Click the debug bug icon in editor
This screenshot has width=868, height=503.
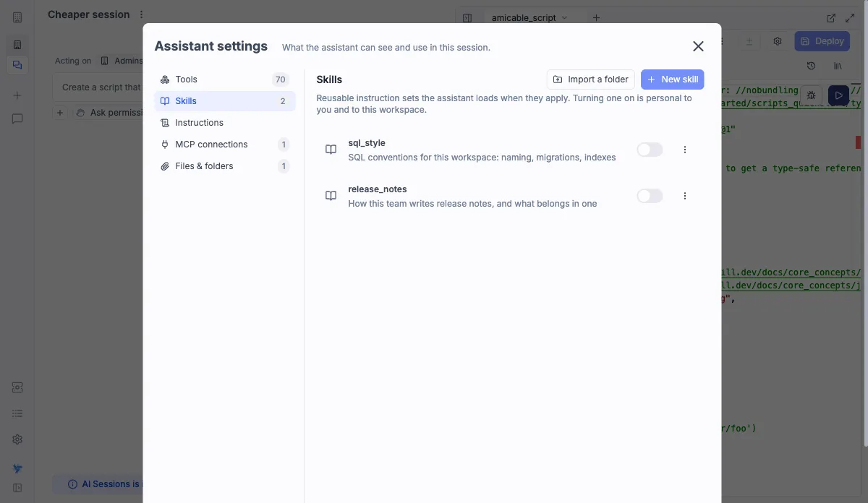812,95
